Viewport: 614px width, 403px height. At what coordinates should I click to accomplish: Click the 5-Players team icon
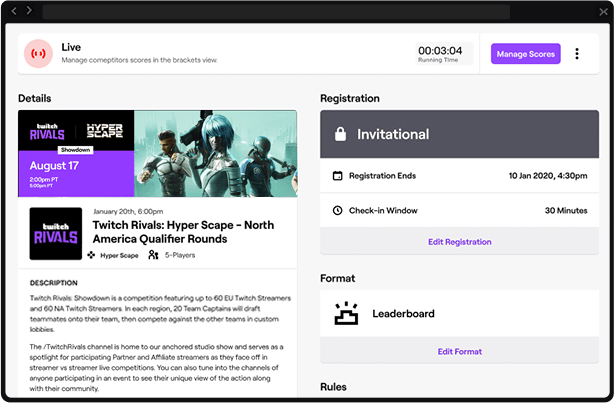pos(153,255)
